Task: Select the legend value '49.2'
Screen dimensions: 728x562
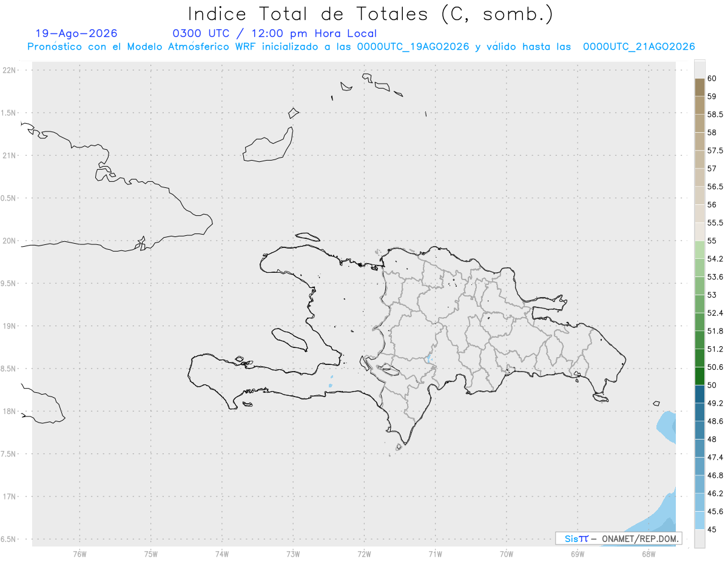Action: (x=715, y=403)
